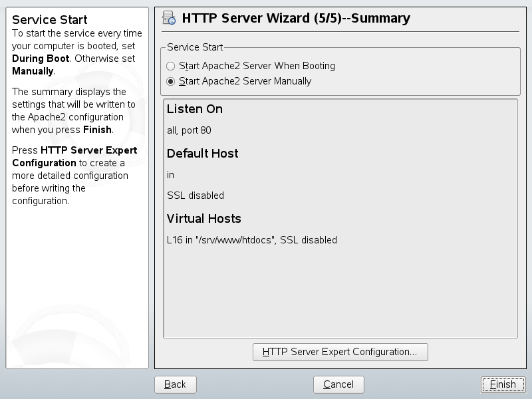The height and width of the screenshot is (399, 532).
Task: Select the Default Host summary heading
Action: 202,154
